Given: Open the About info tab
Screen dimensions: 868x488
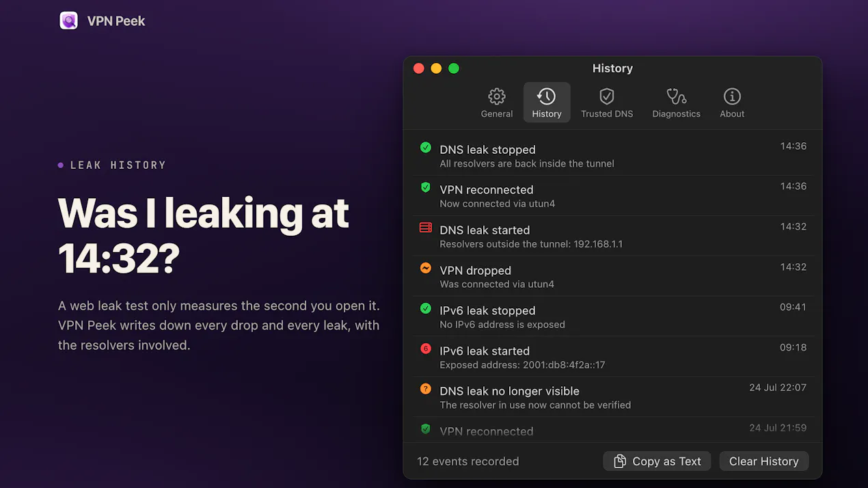Looking at the screenshot, I should click(x=732, y=103).
